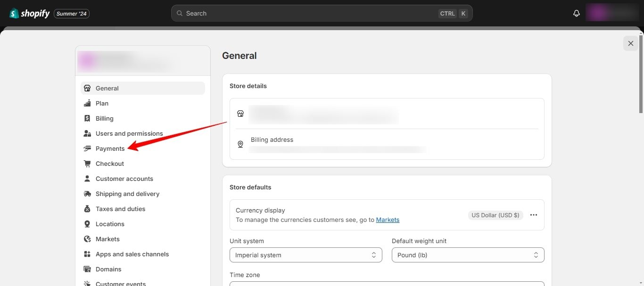Screen dimensions: 644x286
Task: Click the store details storefront icon
Action: point(240,114)
